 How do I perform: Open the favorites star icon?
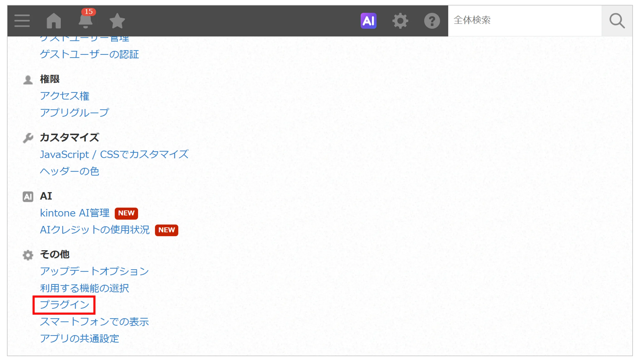(117, 21)
